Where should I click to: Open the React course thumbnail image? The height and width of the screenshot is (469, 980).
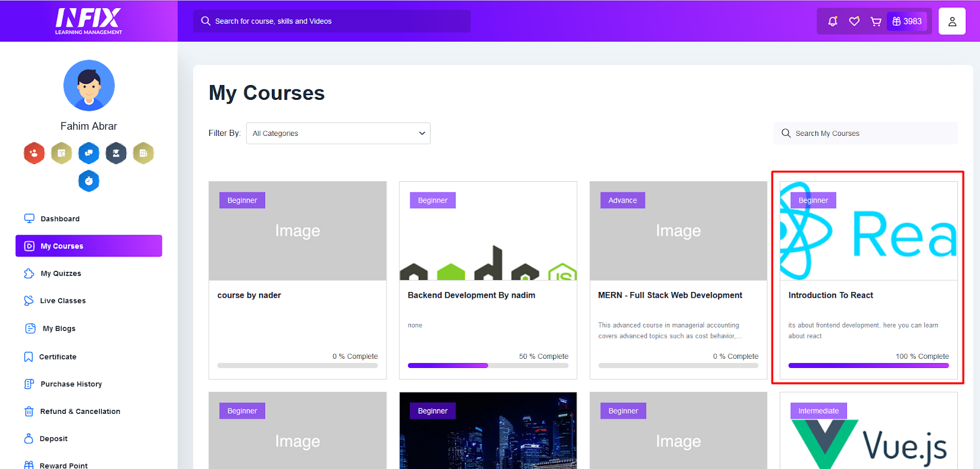[869, 231]
